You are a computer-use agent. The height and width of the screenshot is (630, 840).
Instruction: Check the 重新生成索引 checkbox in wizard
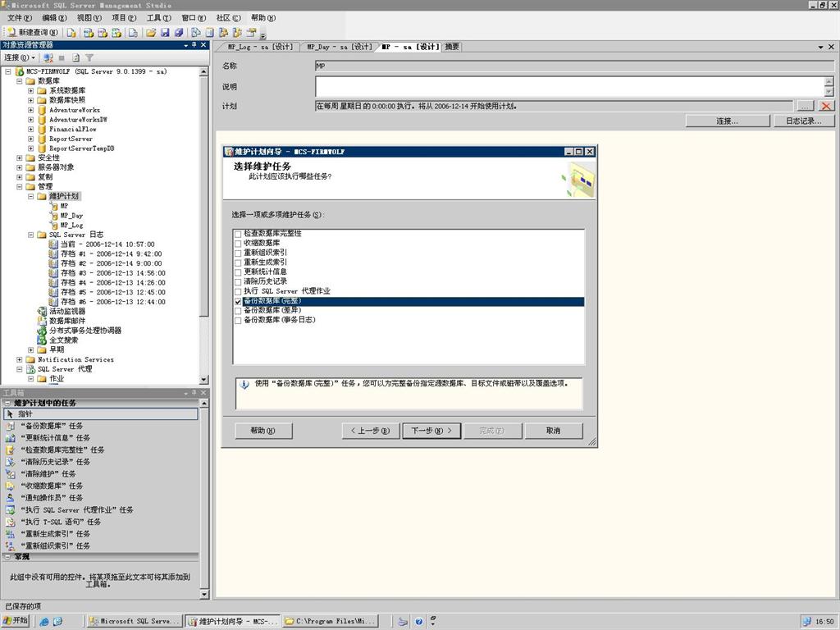[x=238, y=263]
